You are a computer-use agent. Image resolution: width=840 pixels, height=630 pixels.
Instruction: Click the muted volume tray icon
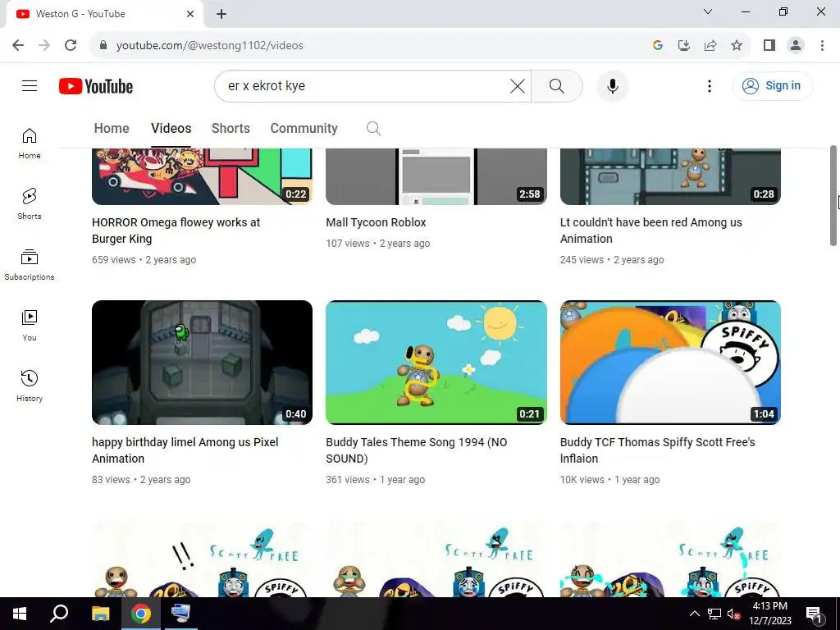pos(734,614)
